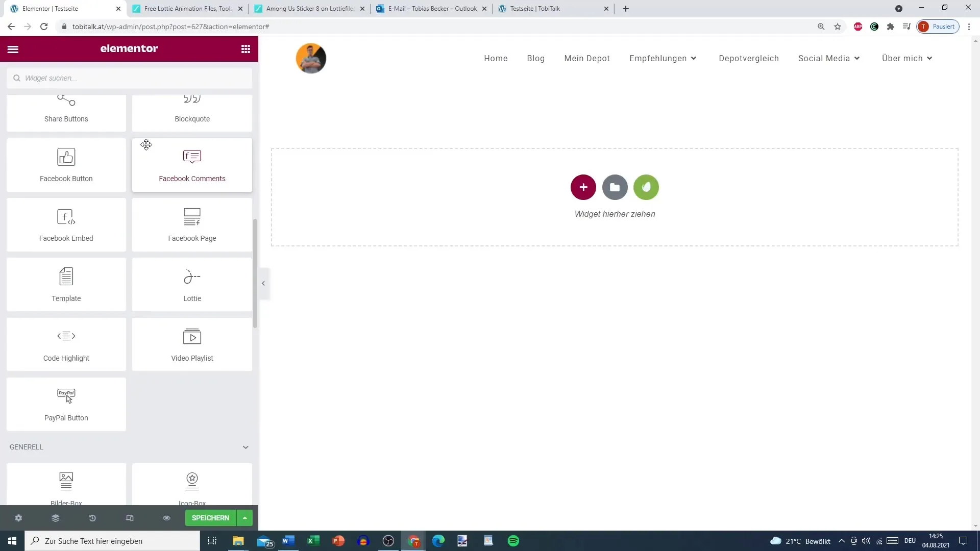Viewport: 980px width, 551px height.
Task: Open the left panel collapse arrow
Action: 263,283
